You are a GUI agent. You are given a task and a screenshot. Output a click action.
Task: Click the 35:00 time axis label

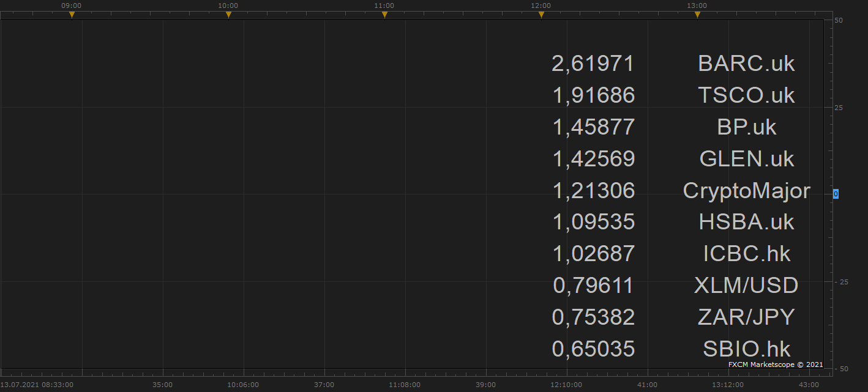click(162, 385)
